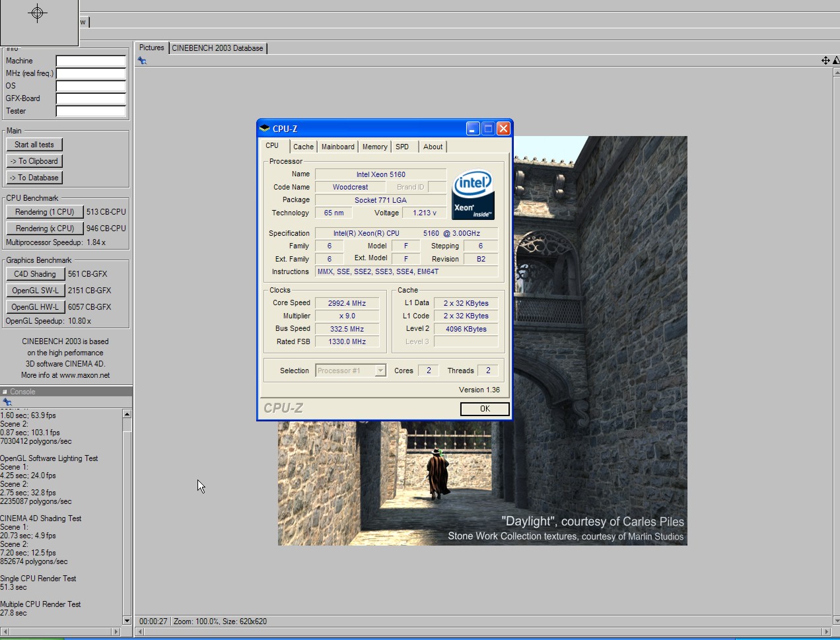Click the pin icon in Console panel
840x640 pixels.
pyautogui.click(x=7, y=402)
